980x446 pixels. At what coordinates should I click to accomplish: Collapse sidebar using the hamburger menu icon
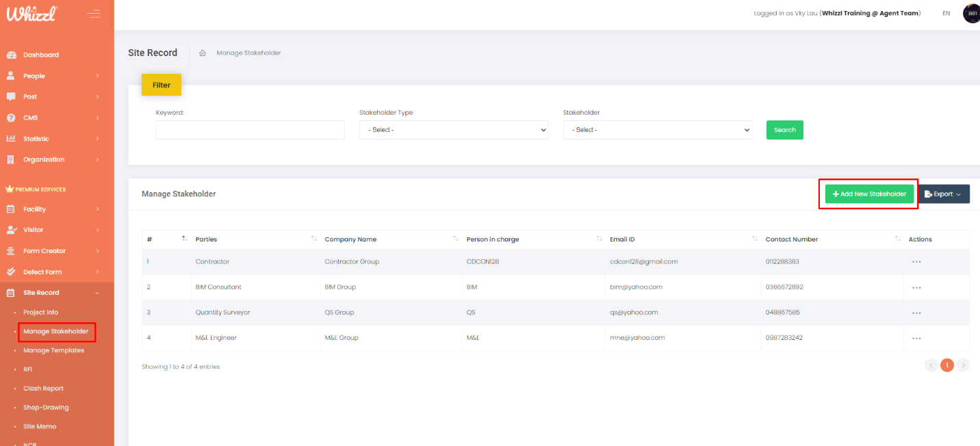click(x=94, y=14)
